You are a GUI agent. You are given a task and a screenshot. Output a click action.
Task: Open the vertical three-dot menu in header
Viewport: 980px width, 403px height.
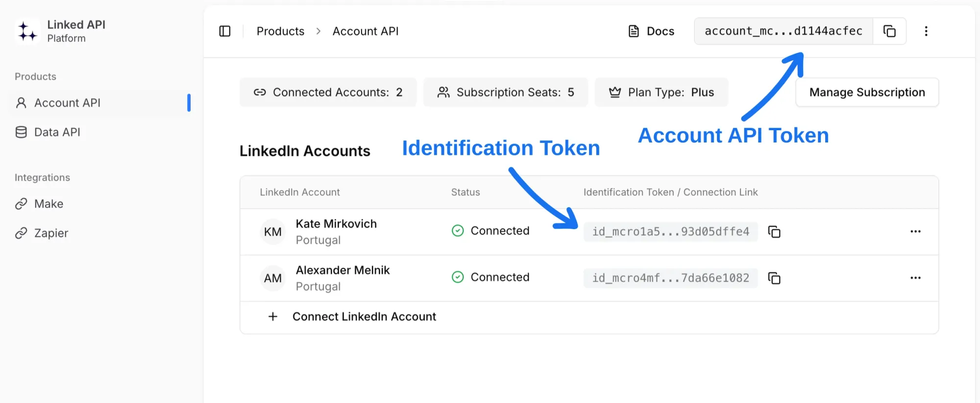pos(926,31)
